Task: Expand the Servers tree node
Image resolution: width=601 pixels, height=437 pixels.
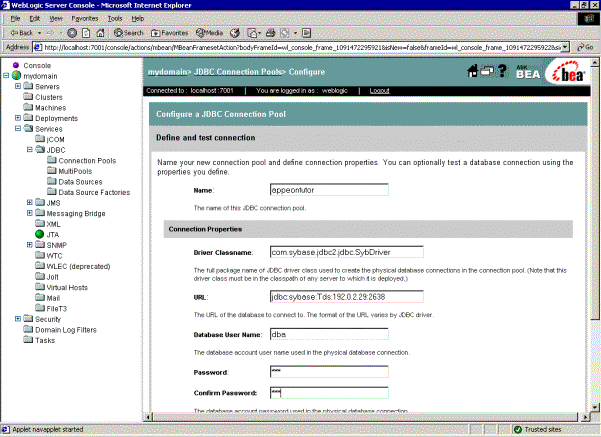Action: coord(18,87)
